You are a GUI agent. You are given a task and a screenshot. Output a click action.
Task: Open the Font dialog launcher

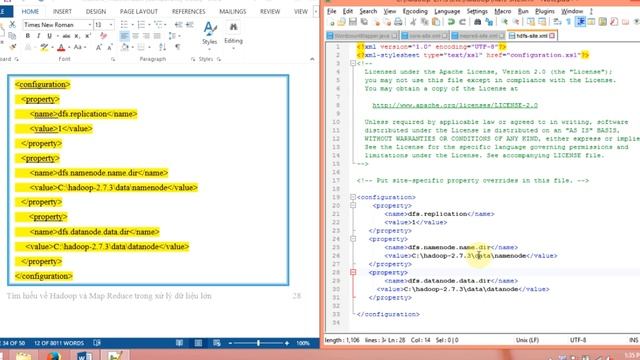point(113,60)
